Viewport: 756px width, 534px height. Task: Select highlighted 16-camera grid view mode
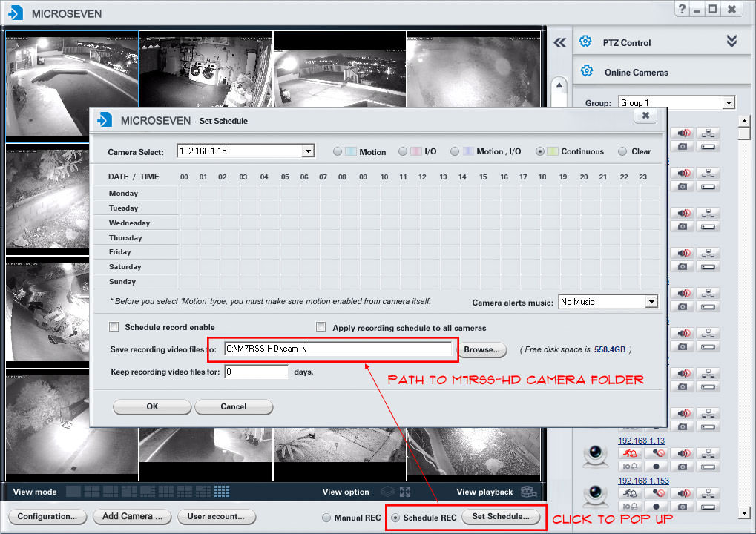click(222, 492)
